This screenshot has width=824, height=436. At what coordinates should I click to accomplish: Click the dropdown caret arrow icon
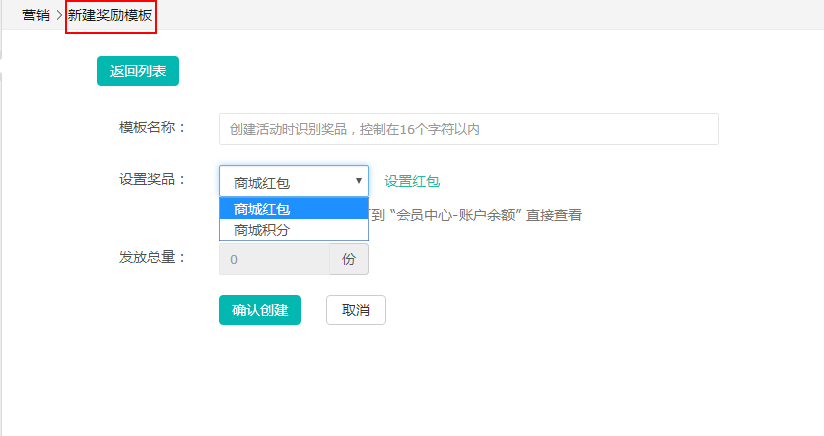pos(358,181)
